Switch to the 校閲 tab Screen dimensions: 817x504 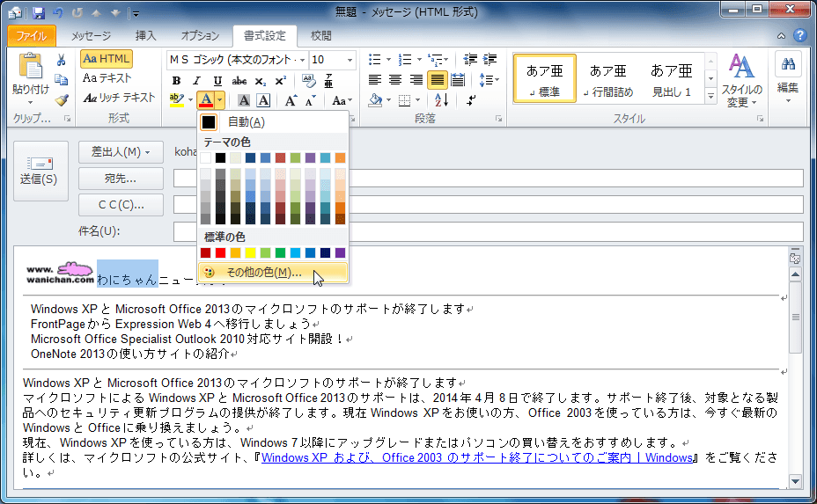tap(321, 35)
